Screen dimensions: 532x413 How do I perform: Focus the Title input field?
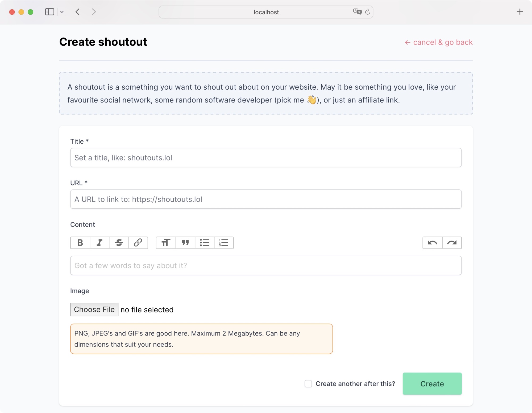[266, 158]
